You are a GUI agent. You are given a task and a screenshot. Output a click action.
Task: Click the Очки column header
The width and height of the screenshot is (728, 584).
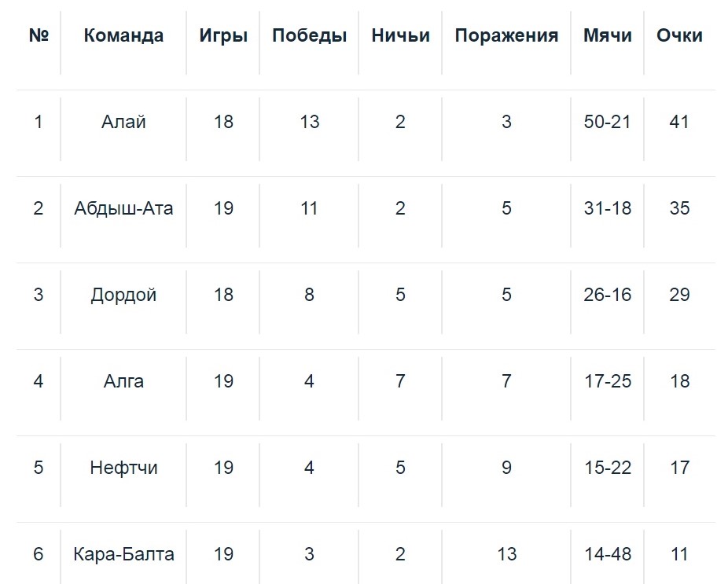pyautogui.click(x=679, y=35)
